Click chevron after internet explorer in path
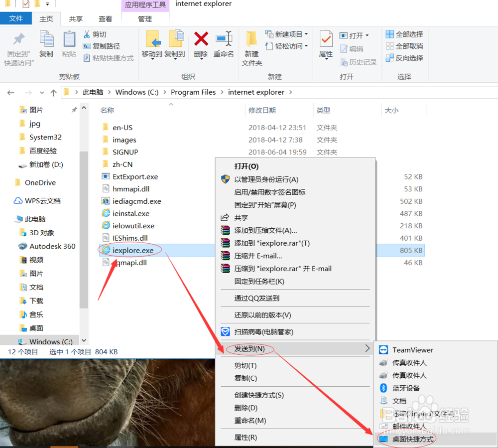Screen dimensions: 498x448 pos(291,92)
